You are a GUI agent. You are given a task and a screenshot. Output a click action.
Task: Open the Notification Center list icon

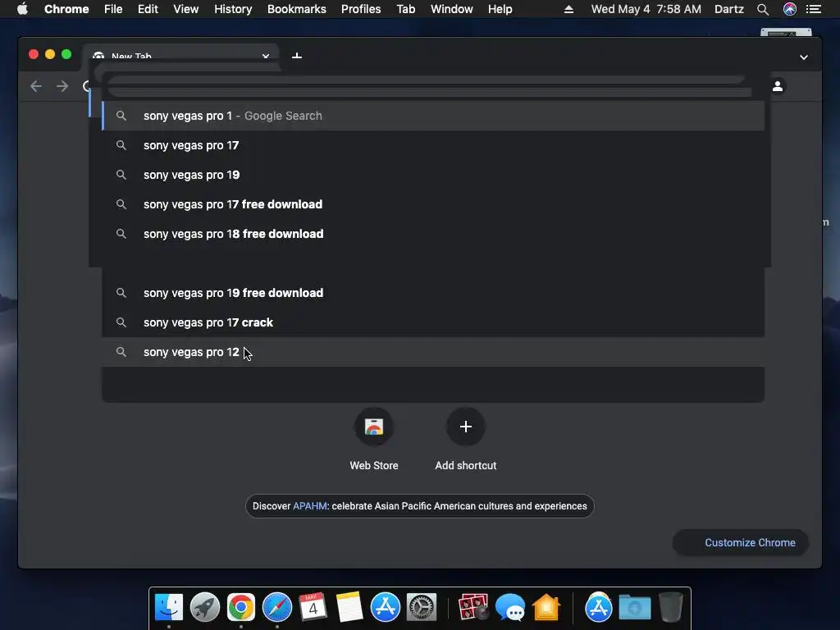point(814,9)
